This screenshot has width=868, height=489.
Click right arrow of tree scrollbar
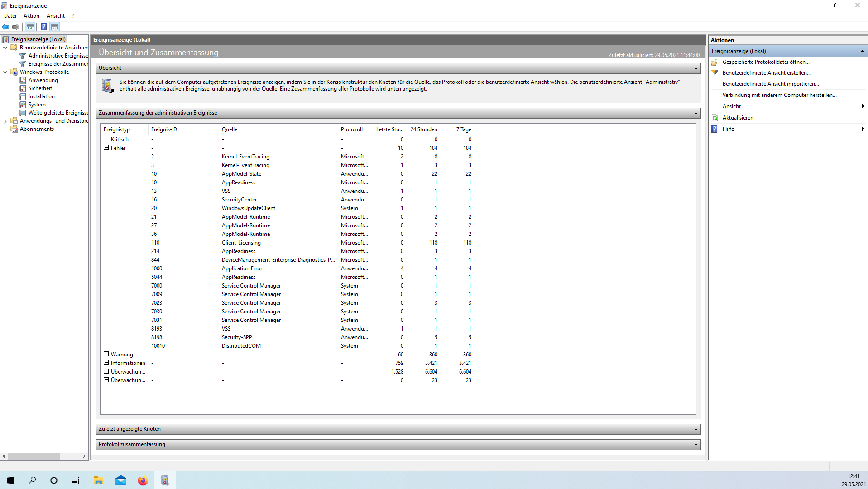click(84, 456)
